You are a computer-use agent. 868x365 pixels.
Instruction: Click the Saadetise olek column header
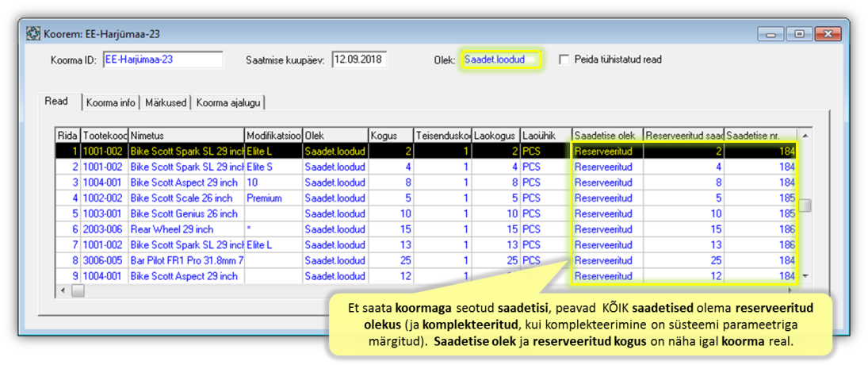pyautogui.click(x=608, y=136)
